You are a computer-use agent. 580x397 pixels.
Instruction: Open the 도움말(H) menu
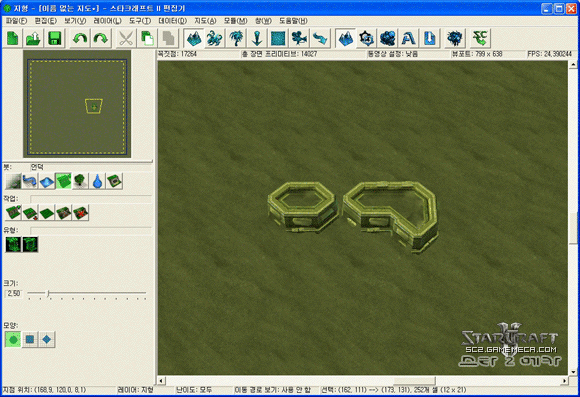293,21
